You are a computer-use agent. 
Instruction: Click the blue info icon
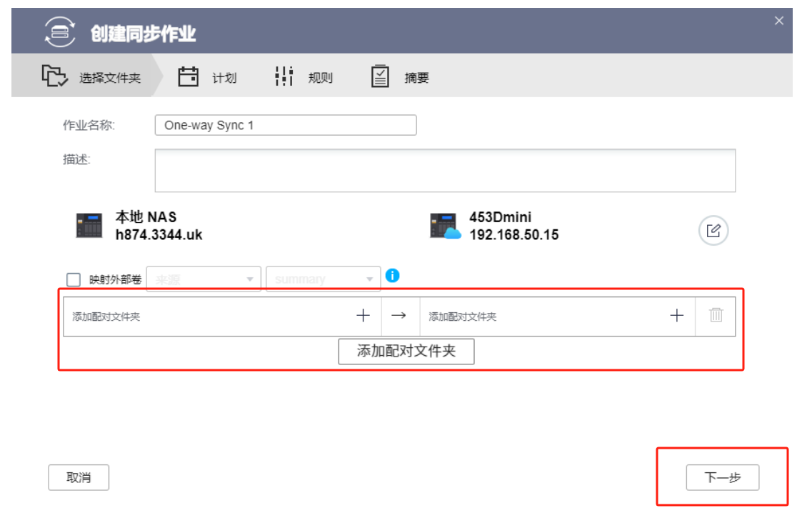click(x=392, y=275)
